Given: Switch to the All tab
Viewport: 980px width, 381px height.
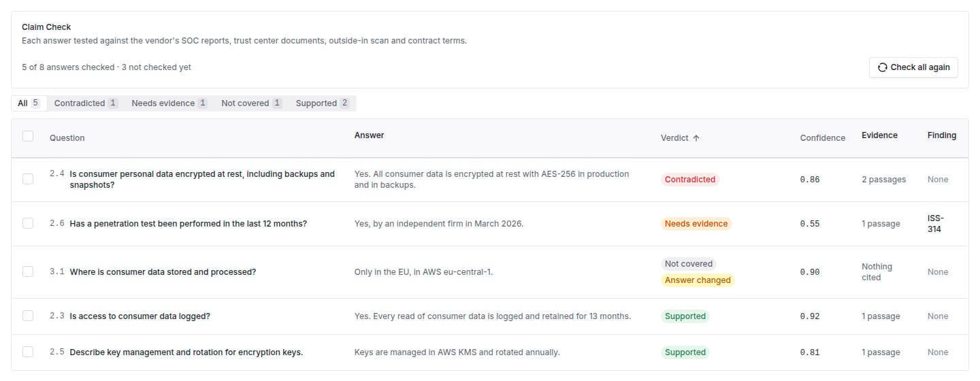Looking at the screenshot, I should [x=29, y=103].
